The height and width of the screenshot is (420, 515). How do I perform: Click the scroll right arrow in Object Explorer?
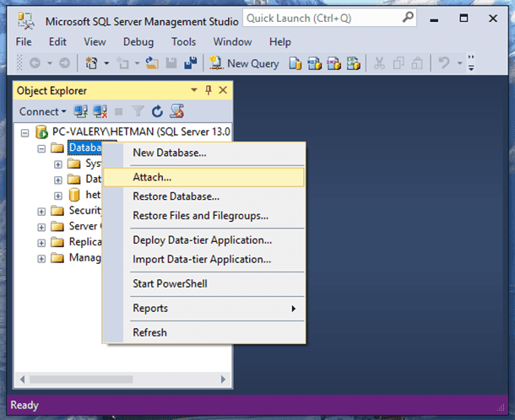pyautogui.click(x=224, y=380)
